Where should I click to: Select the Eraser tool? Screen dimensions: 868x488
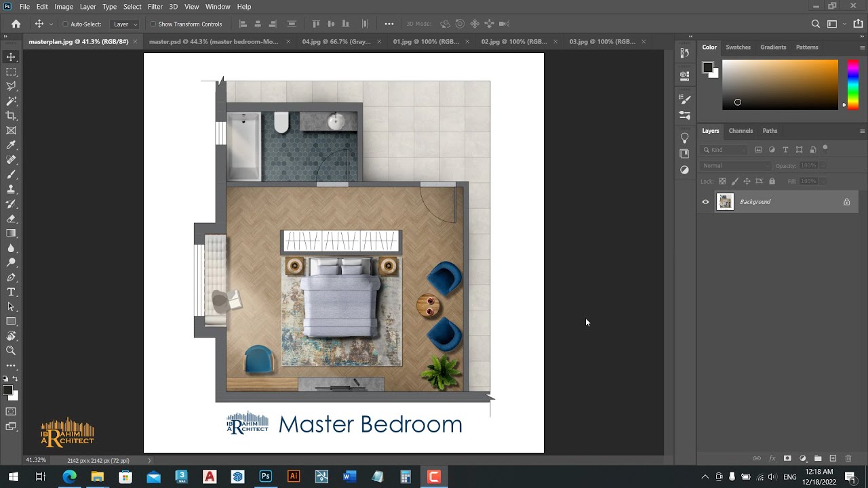(11, 219)
